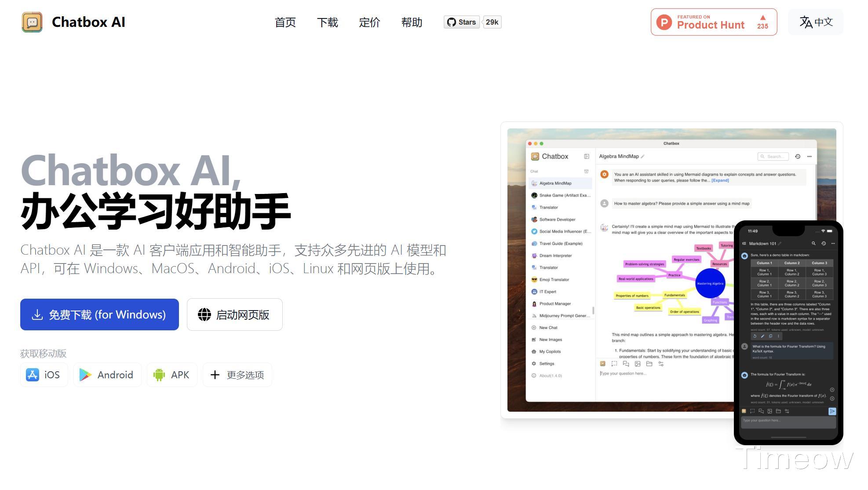Image resolution: width=868 pixels, height=490 pixels.
Task: Click the Android Google Play icon
Action: (85, 375)
